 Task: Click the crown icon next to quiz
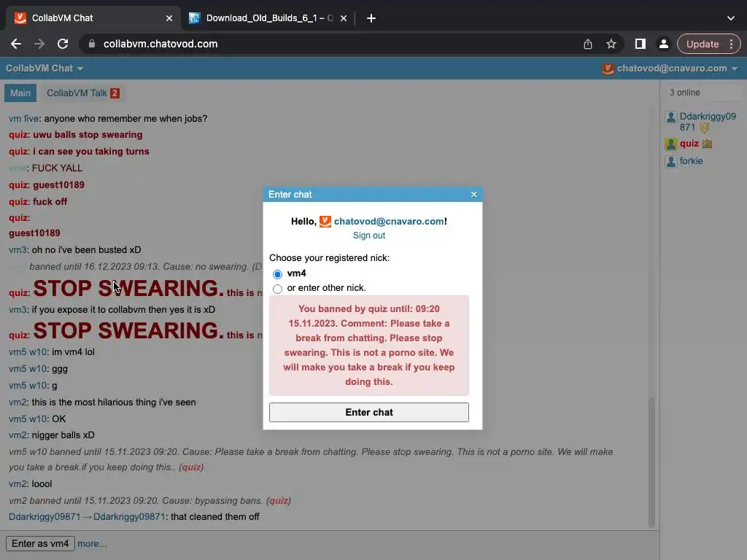click(x=707, y=144)
